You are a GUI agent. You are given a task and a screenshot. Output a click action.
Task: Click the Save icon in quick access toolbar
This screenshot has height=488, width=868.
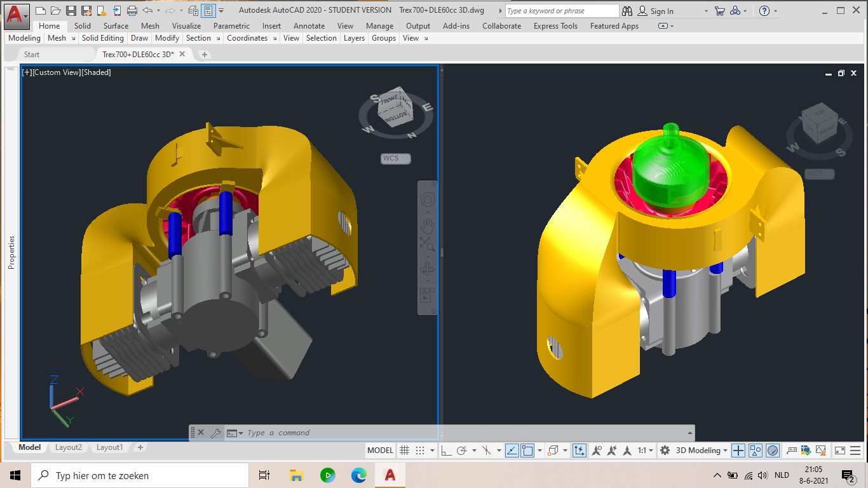pyautogui.click(x=71, y=11)
